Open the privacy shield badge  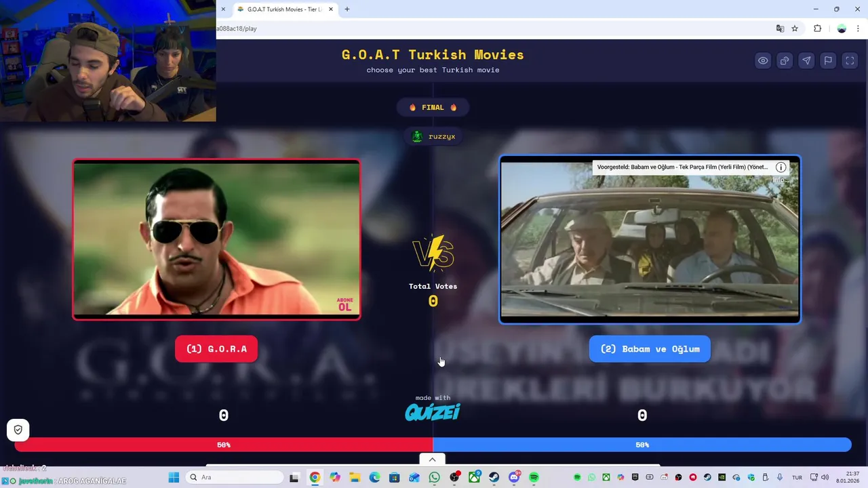pos(18,430)
